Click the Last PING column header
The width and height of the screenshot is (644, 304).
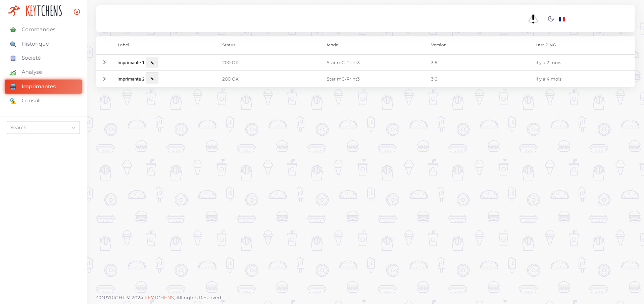[545, 45]
